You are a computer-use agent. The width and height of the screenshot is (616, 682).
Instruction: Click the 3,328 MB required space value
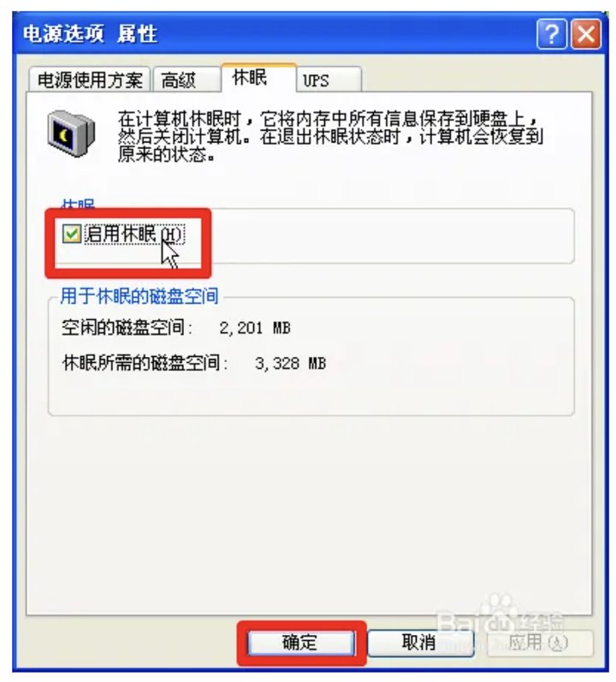pyautogui.click(x=291, y=363)
